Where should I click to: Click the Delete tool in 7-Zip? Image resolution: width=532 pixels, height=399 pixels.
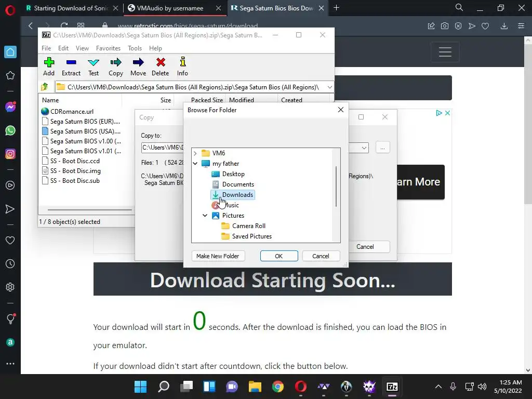(161, 66)
